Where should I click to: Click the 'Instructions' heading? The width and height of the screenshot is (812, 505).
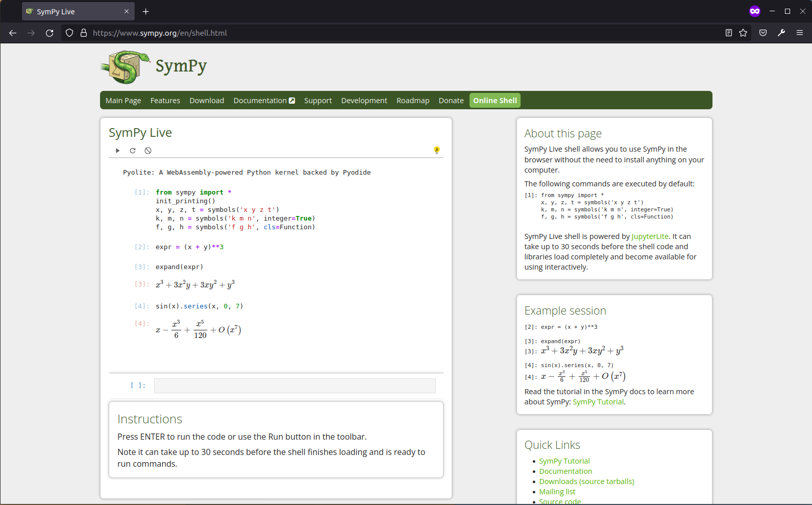pos(150,419)
